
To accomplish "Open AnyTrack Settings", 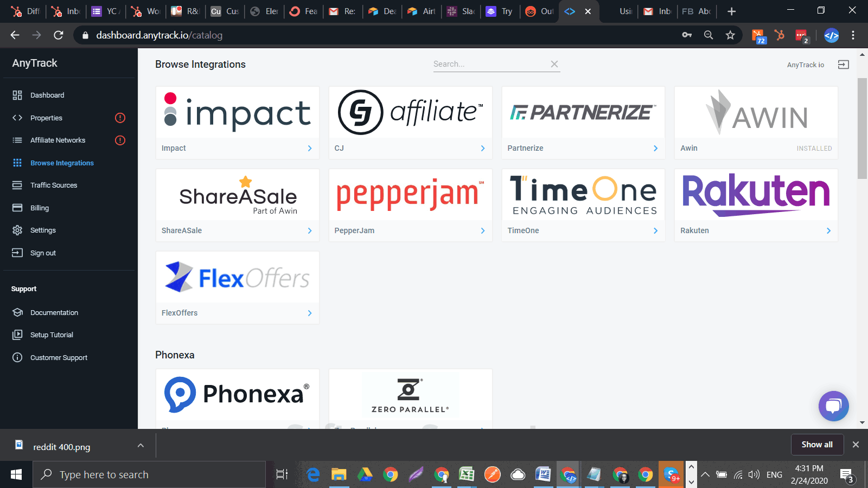I will pyautogui.click(x=42, y=230).
